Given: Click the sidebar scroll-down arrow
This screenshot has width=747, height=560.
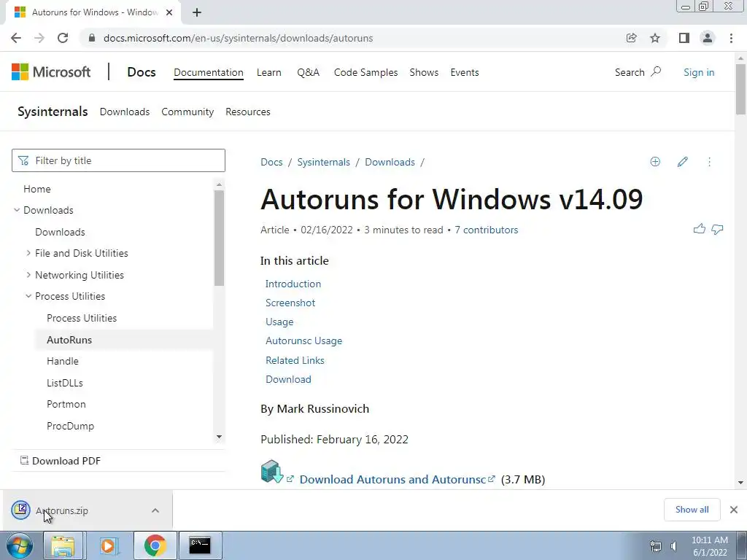Looking at the screenshot, I should 219,437.
